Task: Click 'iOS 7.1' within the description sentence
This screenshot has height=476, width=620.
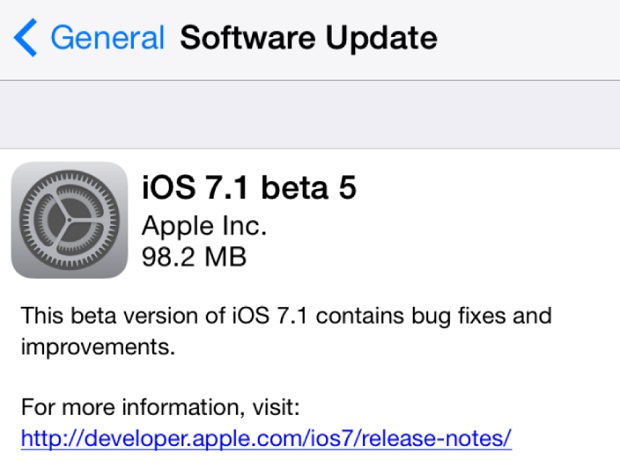Action: click(x=269, y=315)
